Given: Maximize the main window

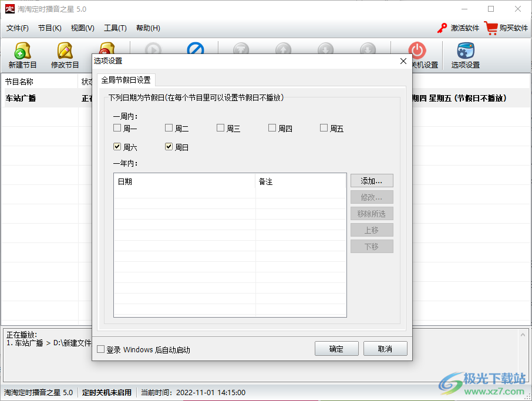Looking at the screenshot, I should [491, 9].
